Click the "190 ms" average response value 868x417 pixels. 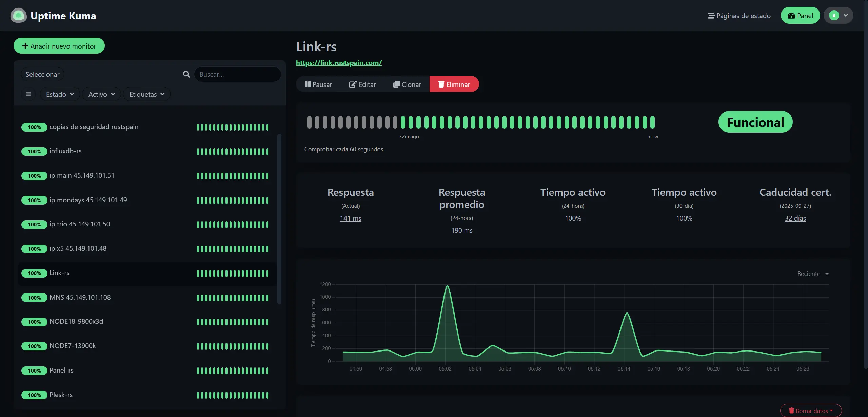462,230
